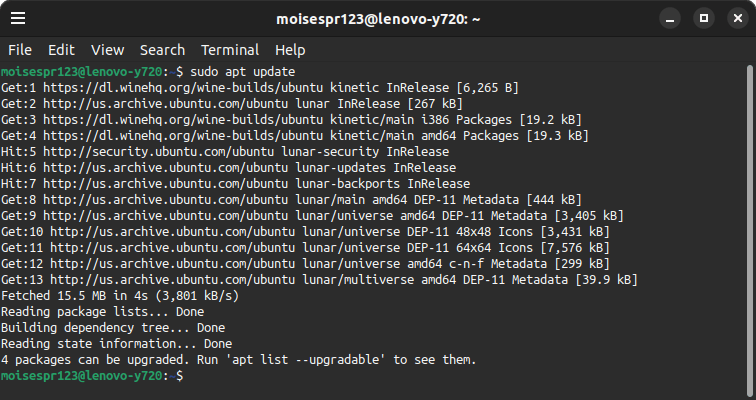Open the Search menu
756x400 pixels.
[162, 50]
